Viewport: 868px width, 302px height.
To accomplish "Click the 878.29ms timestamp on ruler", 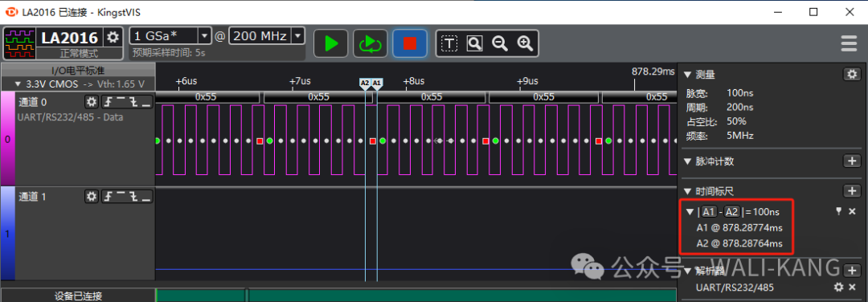I will (653, 71).
